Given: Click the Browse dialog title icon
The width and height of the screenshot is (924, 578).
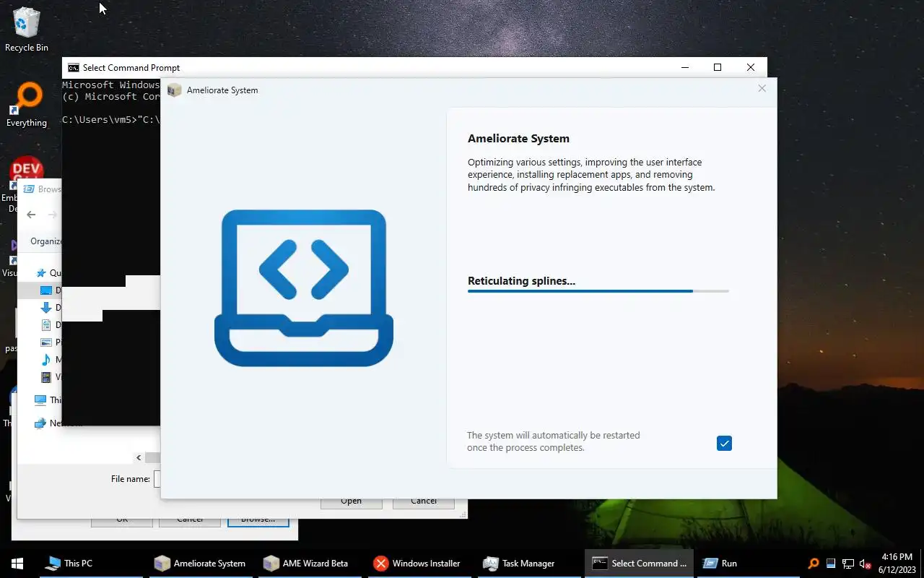Looking at the screenshot, I should 29,189.
